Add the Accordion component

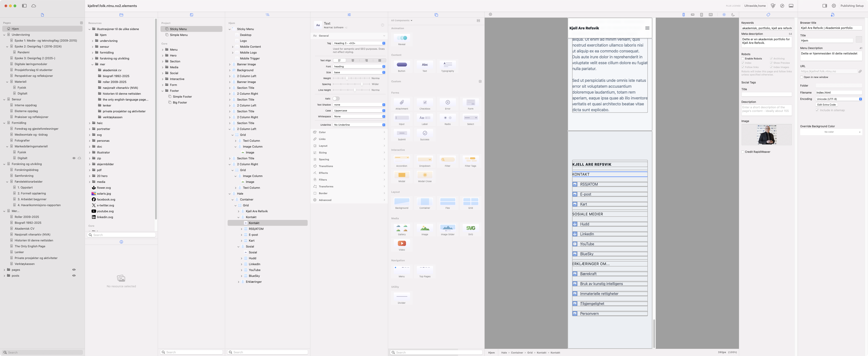(402, 160)
